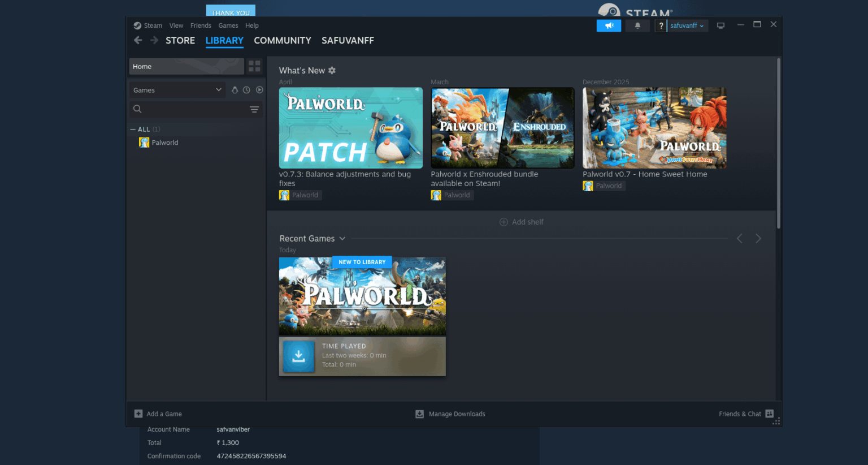
Task: Open the collections grid view icon
Action: (x=254, y=66)
